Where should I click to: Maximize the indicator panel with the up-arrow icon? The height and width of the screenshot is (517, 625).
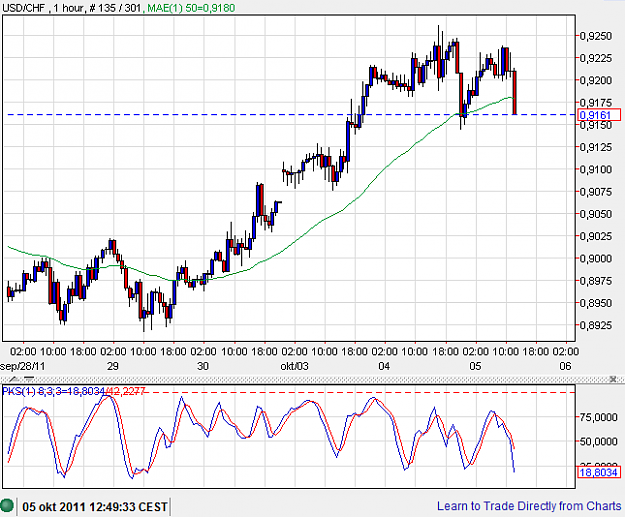pos(14,379)
